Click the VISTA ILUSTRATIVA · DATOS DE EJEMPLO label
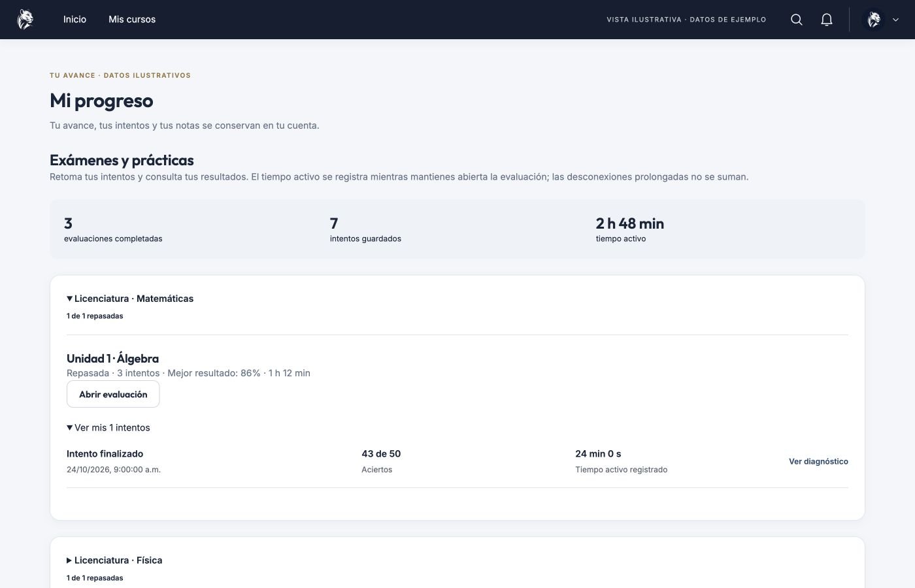Image resolution: width=915 pixels, height=588 pixels. pos(686,20)
